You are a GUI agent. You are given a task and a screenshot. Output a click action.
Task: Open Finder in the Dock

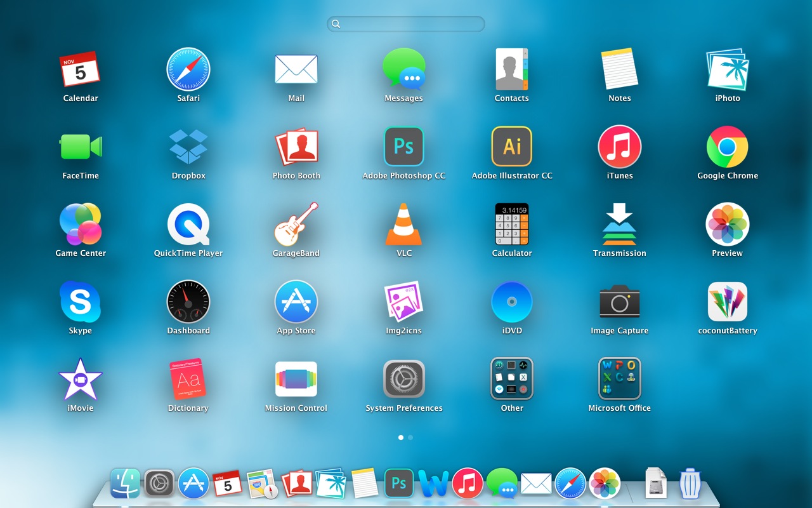(125, 484)
